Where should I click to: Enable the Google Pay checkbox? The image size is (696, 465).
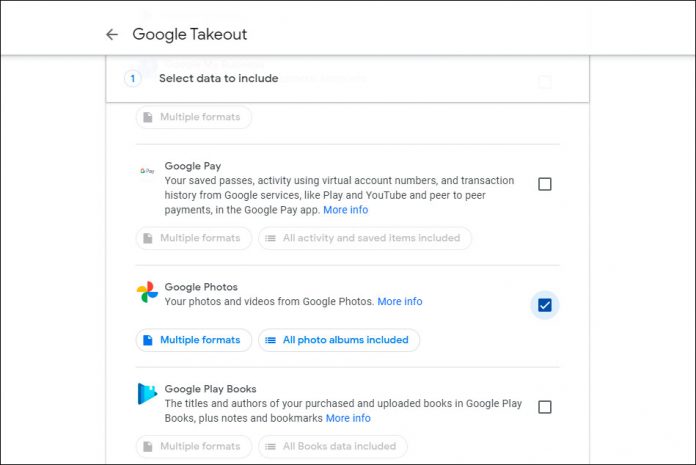coord(544,184)
